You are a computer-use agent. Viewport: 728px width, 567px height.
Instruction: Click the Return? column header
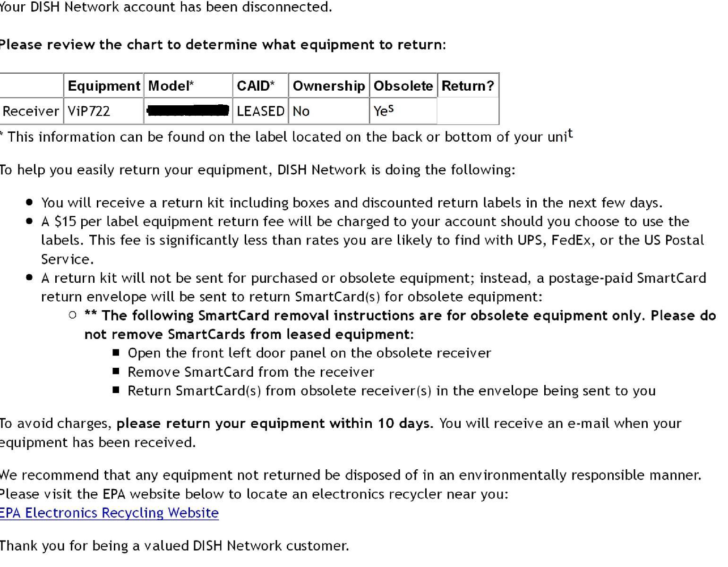[468, 86]
